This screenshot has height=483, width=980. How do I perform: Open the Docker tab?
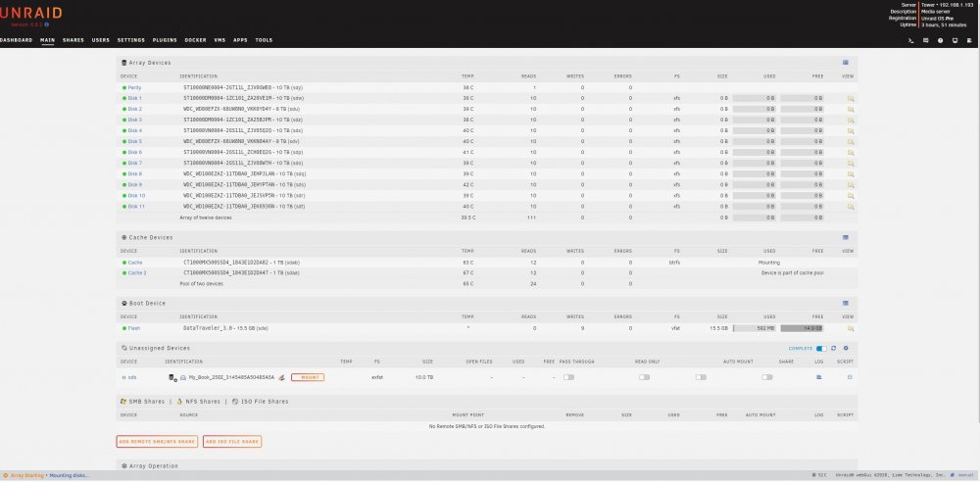(196, 40)
